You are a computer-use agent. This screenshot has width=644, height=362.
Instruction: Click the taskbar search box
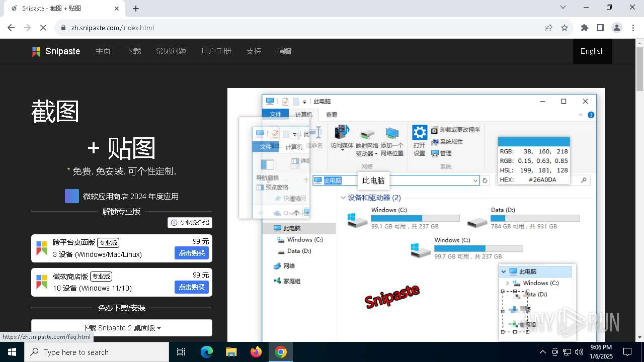(97, 352)
